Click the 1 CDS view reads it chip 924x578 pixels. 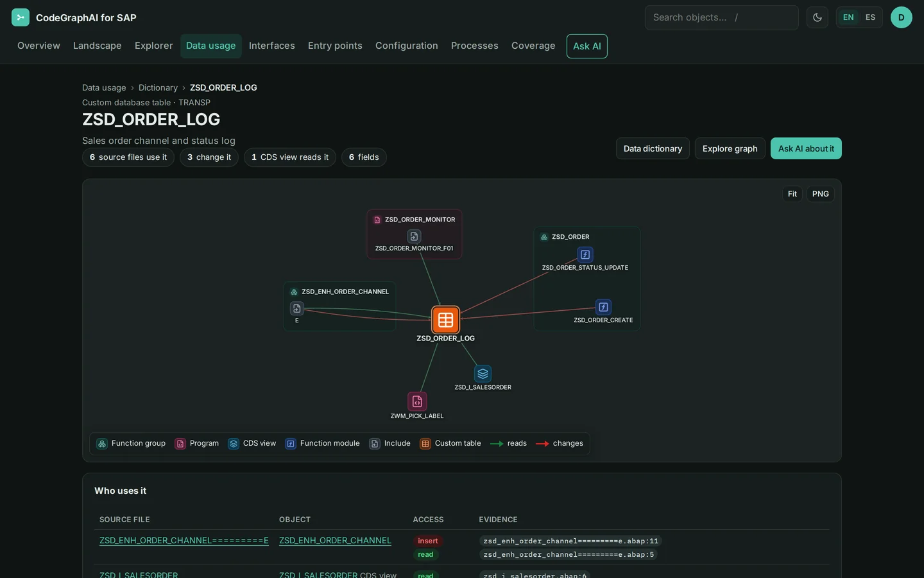click(290, 157)
